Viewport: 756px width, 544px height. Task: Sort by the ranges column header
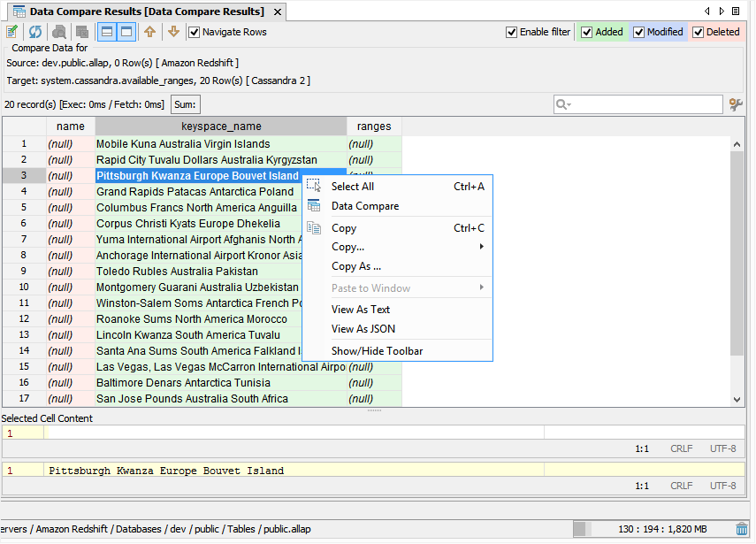coord(374,126)
